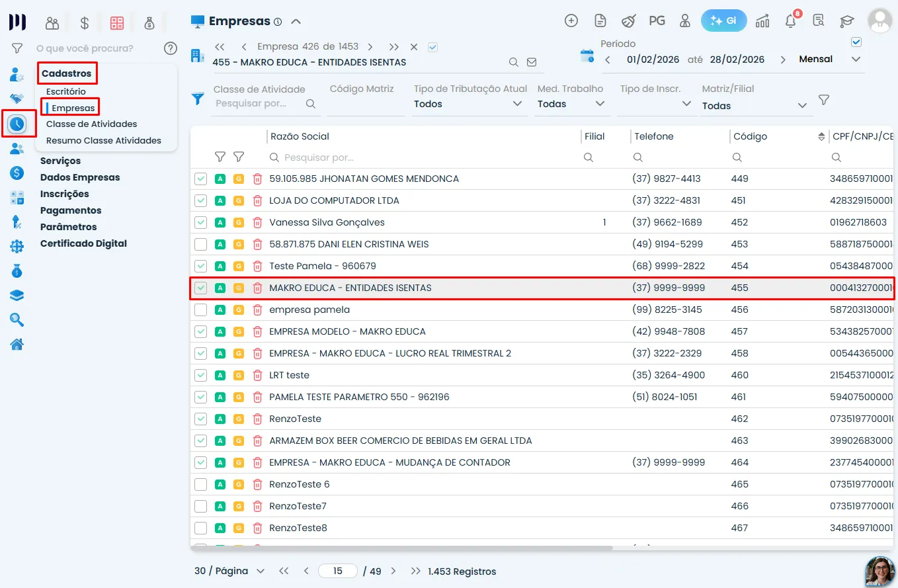Image resolution: width=898 pixels, height=588 pixels.
Task: Open the document icon in top toolbar
Action: pyautogui.click(x=600, y=21)
